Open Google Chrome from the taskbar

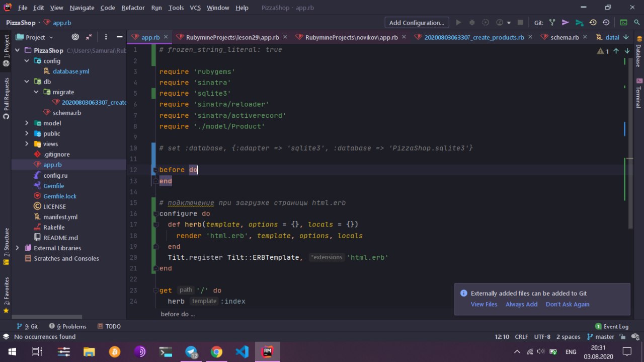pos(217,352)
